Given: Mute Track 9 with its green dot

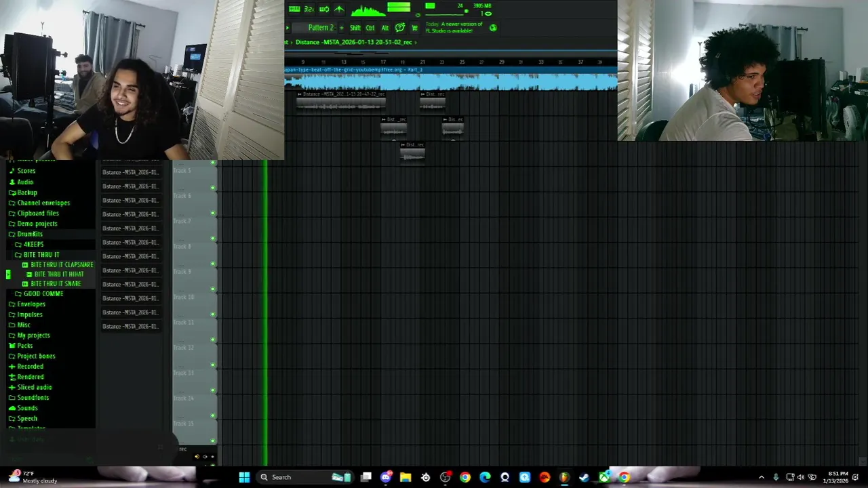Looking at the screenshot, I should [x=213, y=289].
